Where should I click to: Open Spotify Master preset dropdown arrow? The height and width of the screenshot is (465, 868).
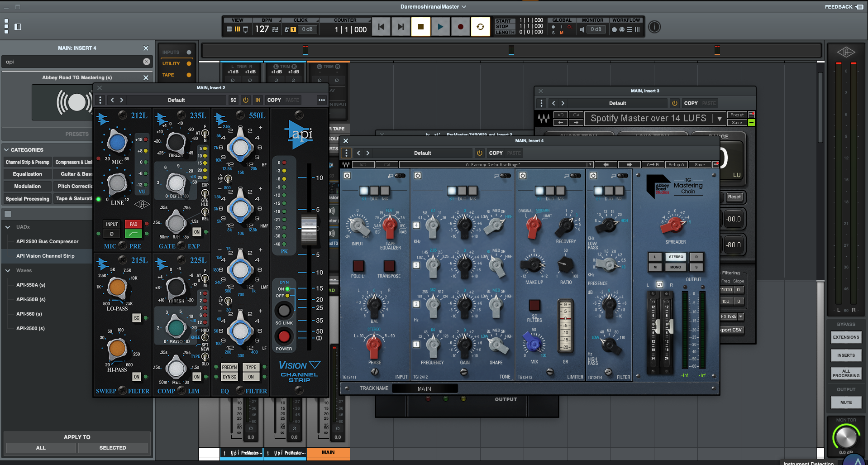(x=719, y=119)
